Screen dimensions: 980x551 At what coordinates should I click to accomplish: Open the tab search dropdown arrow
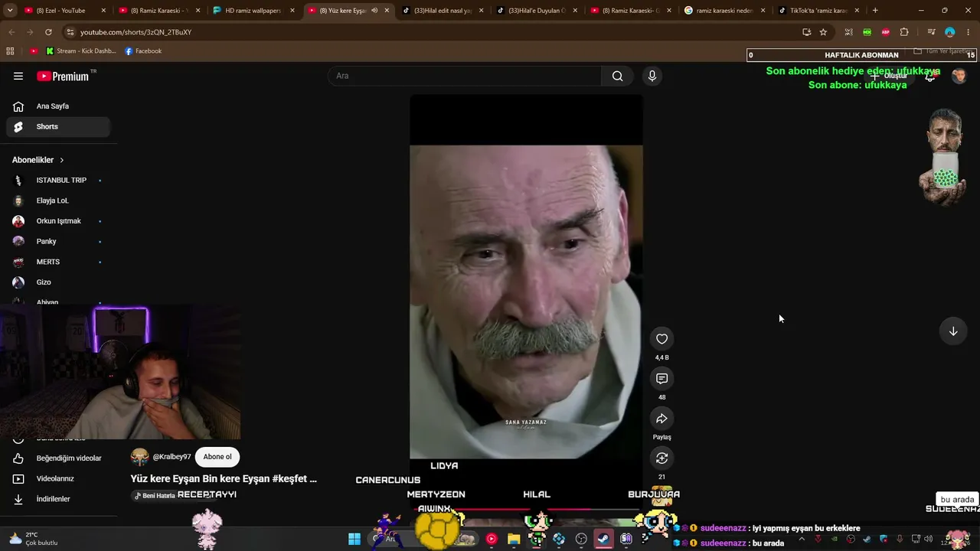click(x=11, y=11)
